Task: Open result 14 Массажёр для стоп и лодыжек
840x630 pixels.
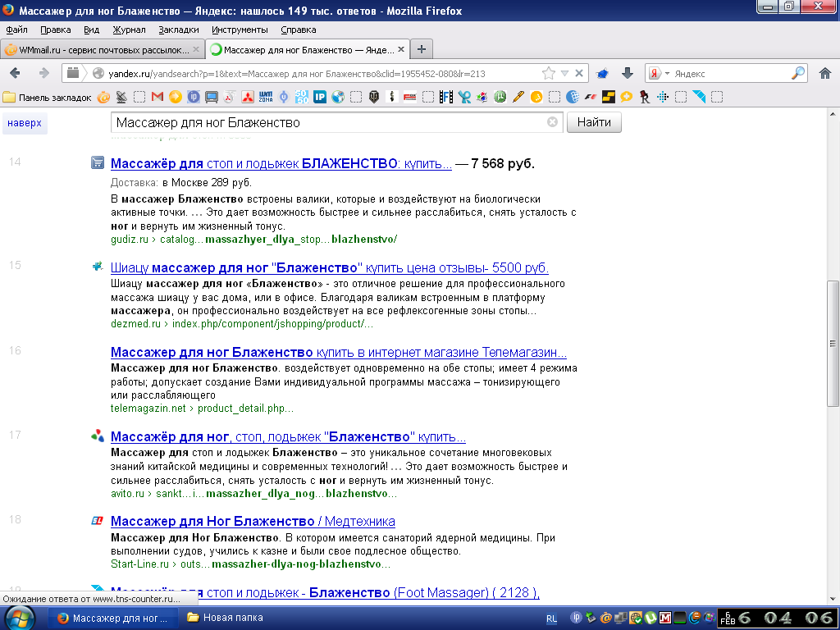Action: click(x=281, y=163)
